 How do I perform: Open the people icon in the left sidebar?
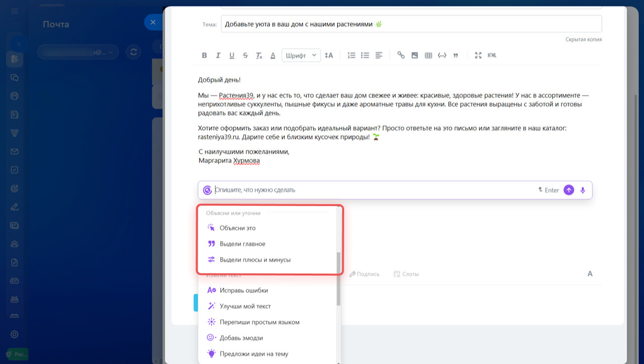tap(15, 244)
